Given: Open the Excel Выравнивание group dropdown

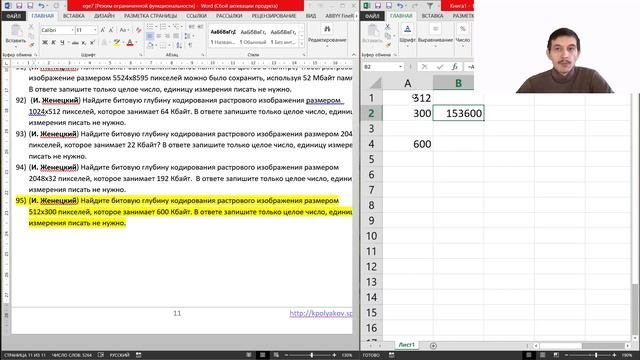Looking at the screenshot, I should [x=435, y=34].
